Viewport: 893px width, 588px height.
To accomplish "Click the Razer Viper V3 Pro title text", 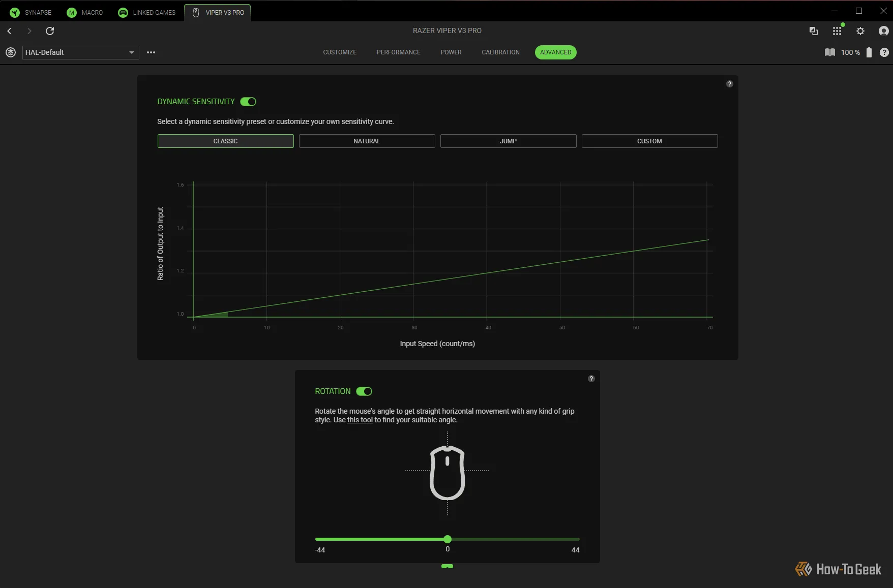I will 447,31.
